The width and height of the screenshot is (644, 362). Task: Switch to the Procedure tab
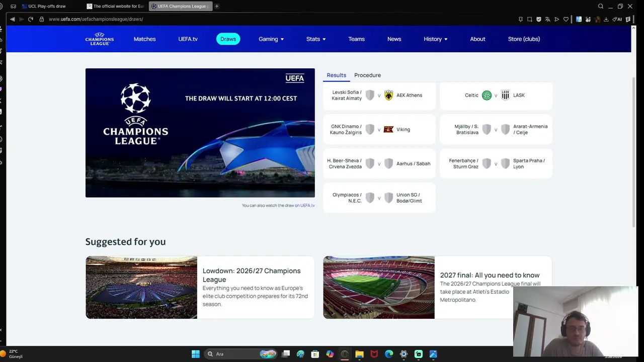[367, 75]
